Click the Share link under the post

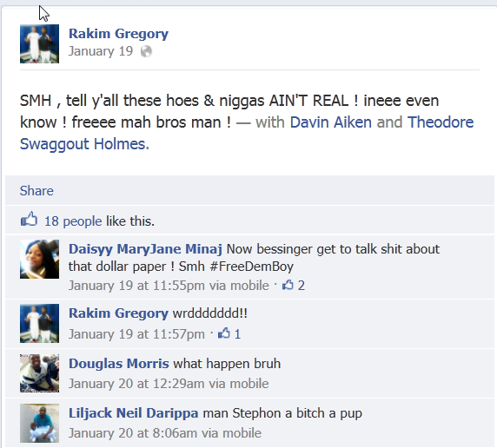[x=36, y=191]
